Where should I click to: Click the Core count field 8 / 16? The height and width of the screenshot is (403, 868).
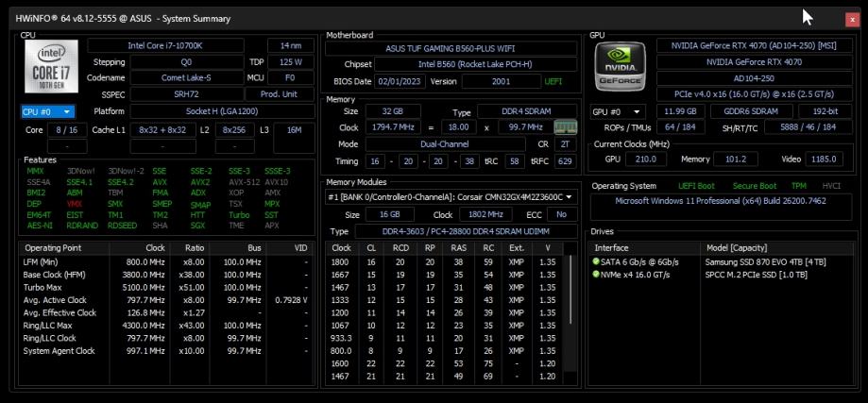67,130
